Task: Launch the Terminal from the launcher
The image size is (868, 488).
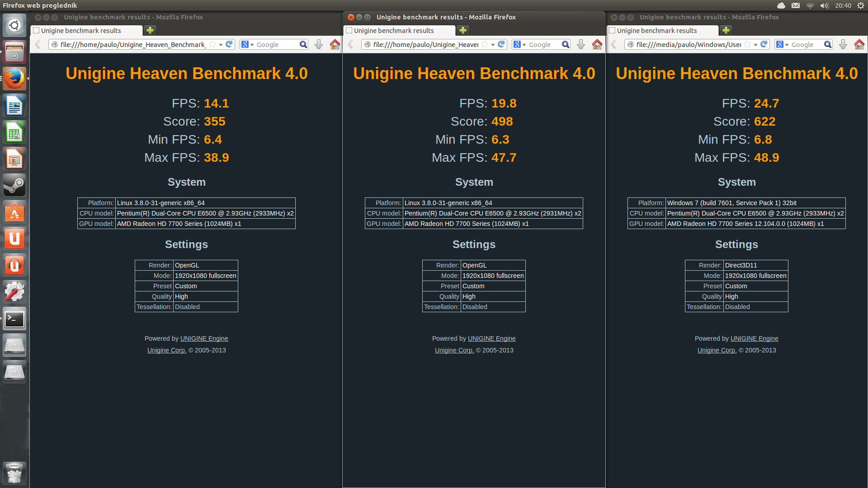Action: pos(14,319)
